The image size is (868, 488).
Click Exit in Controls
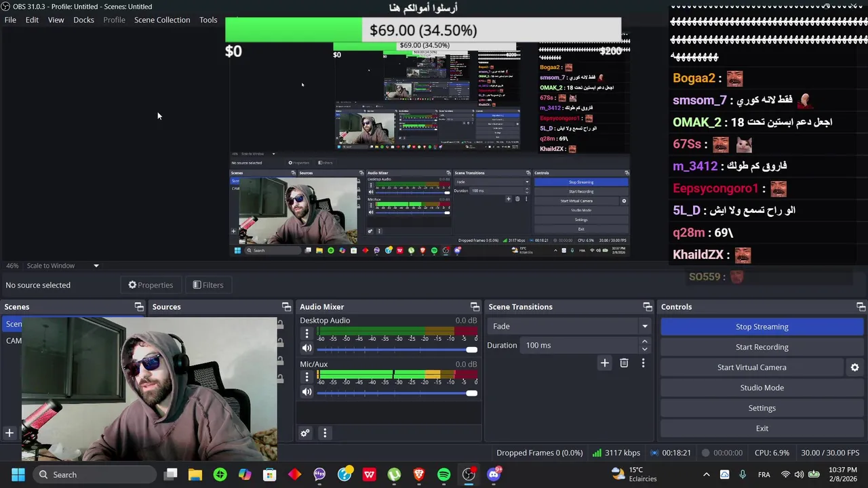[x=762, y=428]
